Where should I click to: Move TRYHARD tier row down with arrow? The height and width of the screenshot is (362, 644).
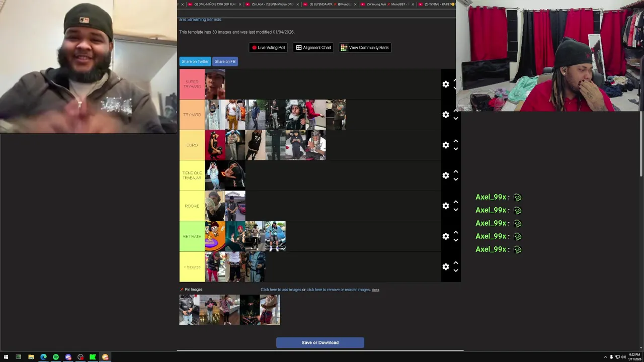(x=456, y=119)
